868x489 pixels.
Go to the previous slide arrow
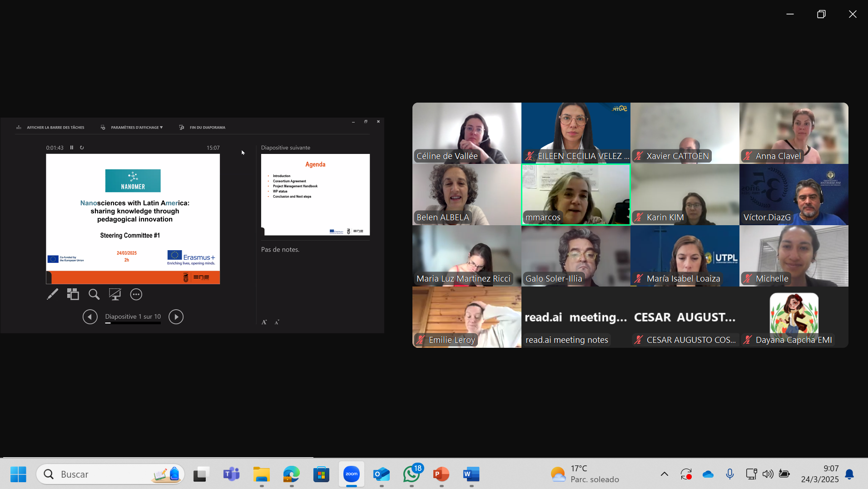pos(90,317)
